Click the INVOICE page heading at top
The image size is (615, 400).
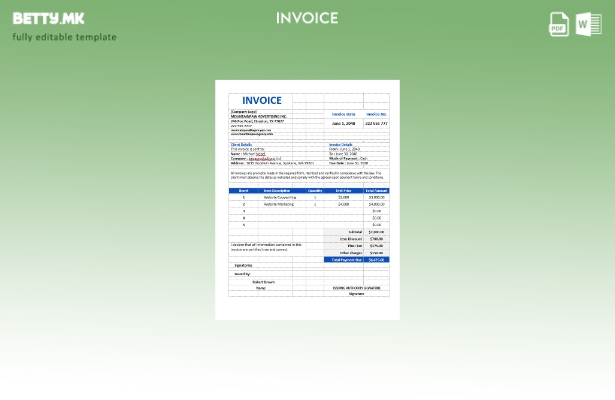click(307, 18)
